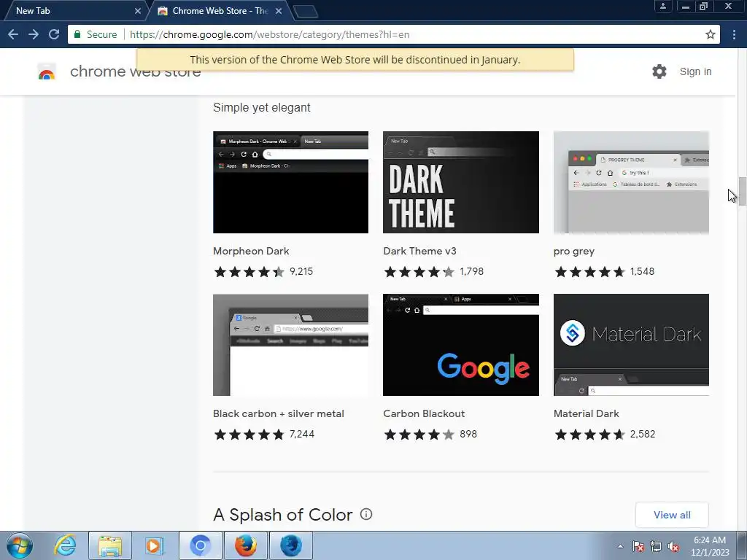The height and width of the screenshot is (560, 747).
Task: Open the Carbon Blackout theme thumbnail
Action: point(461,345)
